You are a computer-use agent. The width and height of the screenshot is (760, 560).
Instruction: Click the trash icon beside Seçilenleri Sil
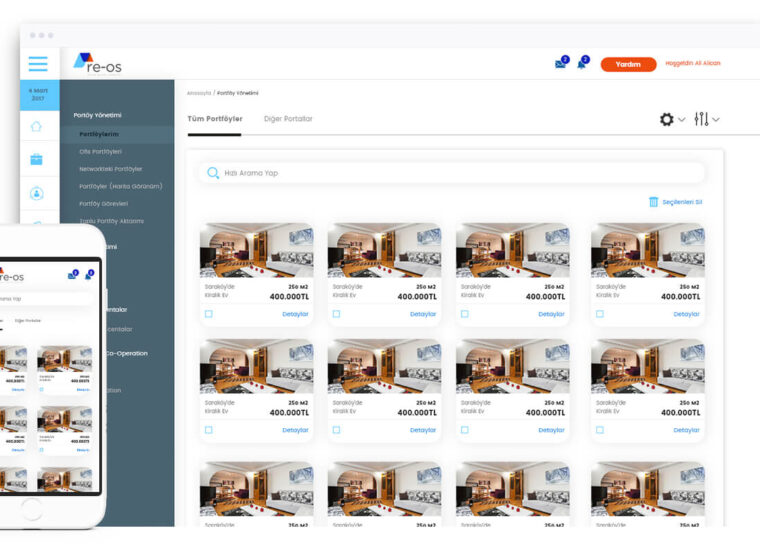coord(654,202)
